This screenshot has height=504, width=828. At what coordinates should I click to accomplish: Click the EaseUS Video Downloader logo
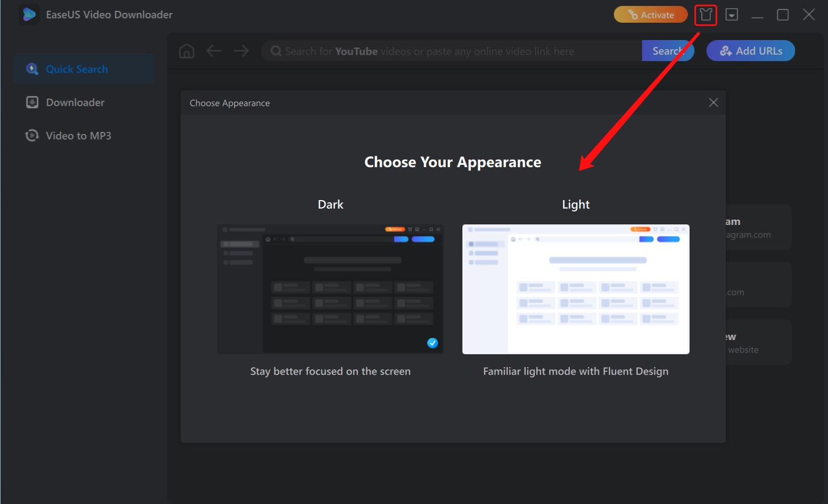coord(29,15)
